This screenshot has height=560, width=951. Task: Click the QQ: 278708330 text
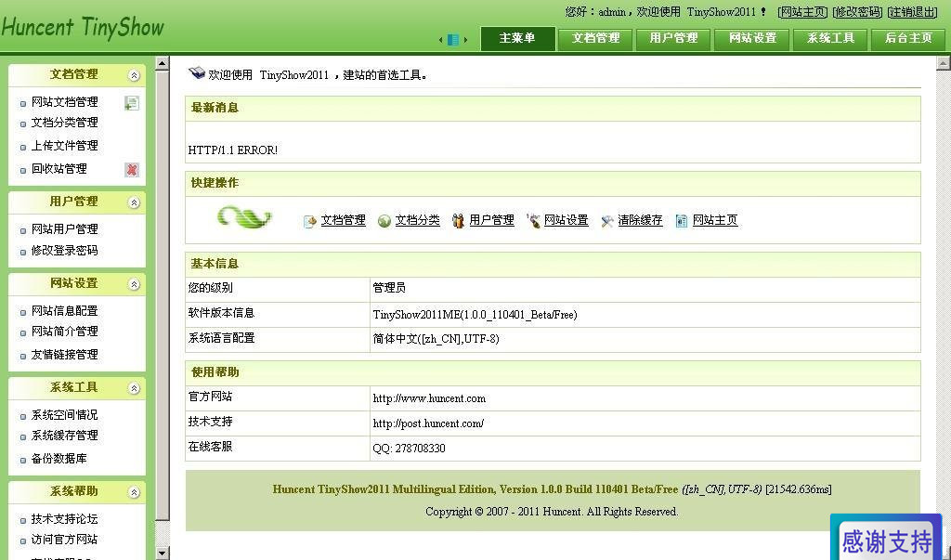(x=410, y=449)
